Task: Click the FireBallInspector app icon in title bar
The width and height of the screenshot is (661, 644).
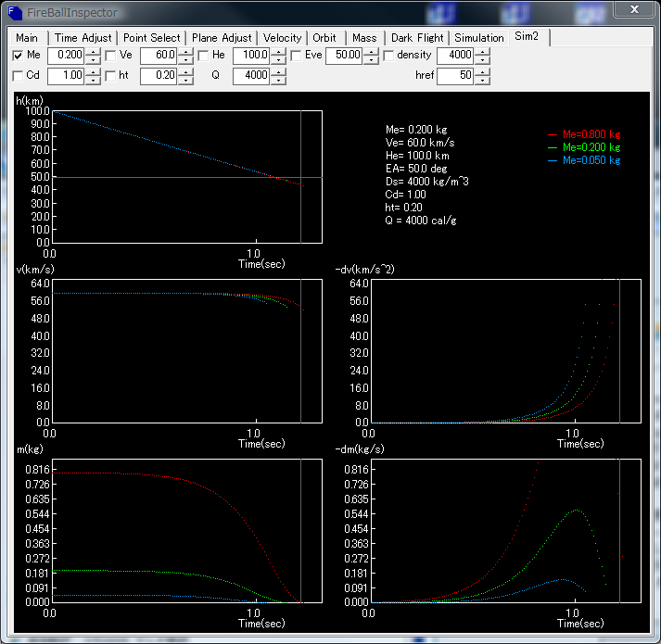Action: click(x=14, y=12)
